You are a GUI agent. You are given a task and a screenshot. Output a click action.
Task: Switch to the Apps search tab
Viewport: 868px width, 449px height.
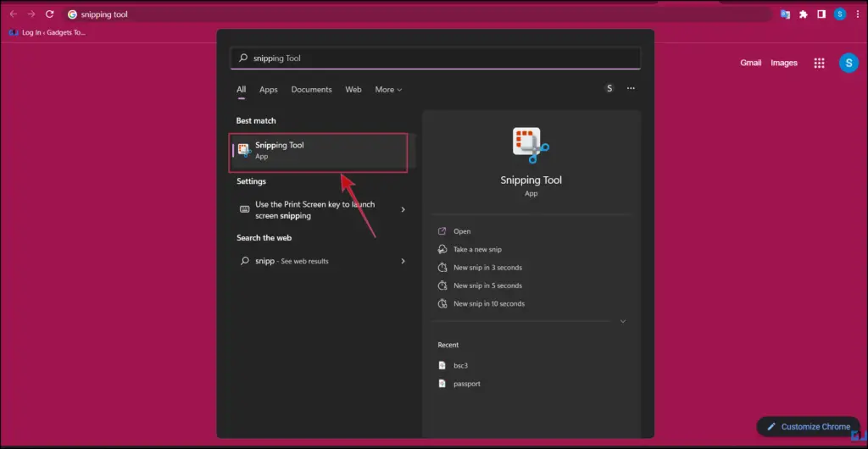coord(269,90)
